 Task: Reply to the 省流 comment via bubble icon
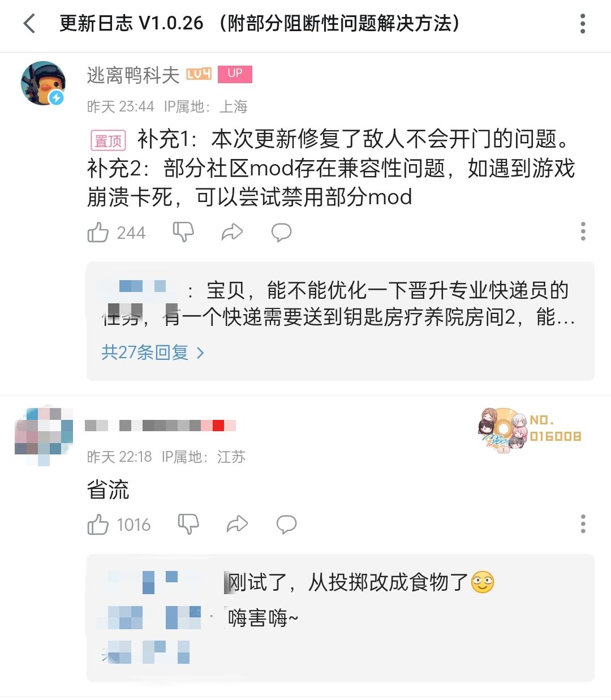[x=286, y=525]
